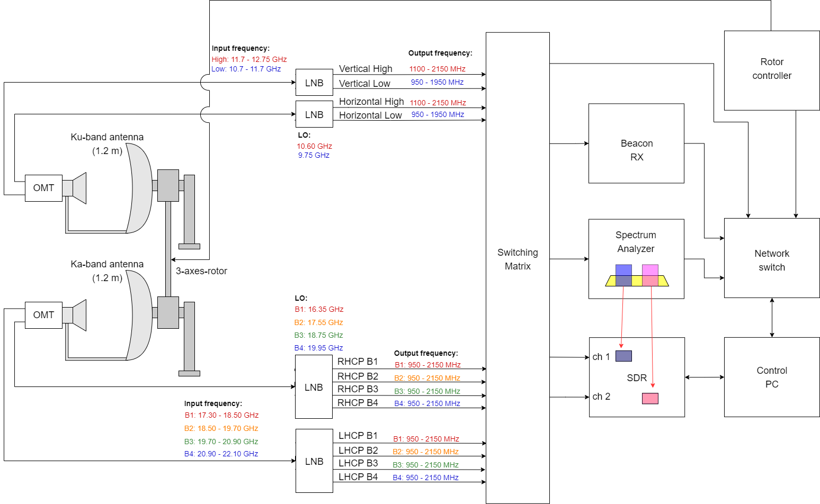
Task: Click the 'RHCP B3' label
Action: 358,389
